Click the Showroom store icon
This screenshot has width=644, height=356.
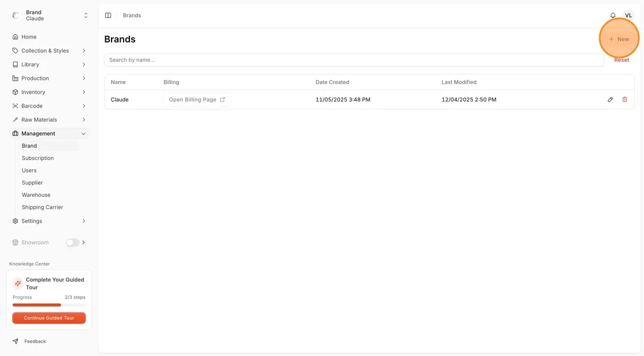click(15, 243)
